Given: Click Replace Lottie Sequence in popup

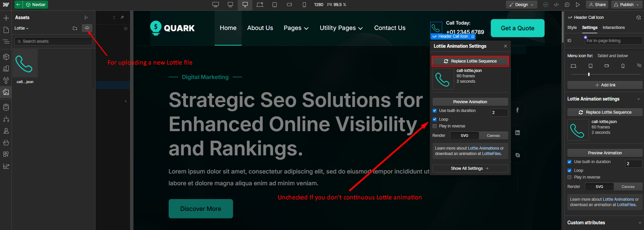Looking at the screenshot, I should pos(470,61).
